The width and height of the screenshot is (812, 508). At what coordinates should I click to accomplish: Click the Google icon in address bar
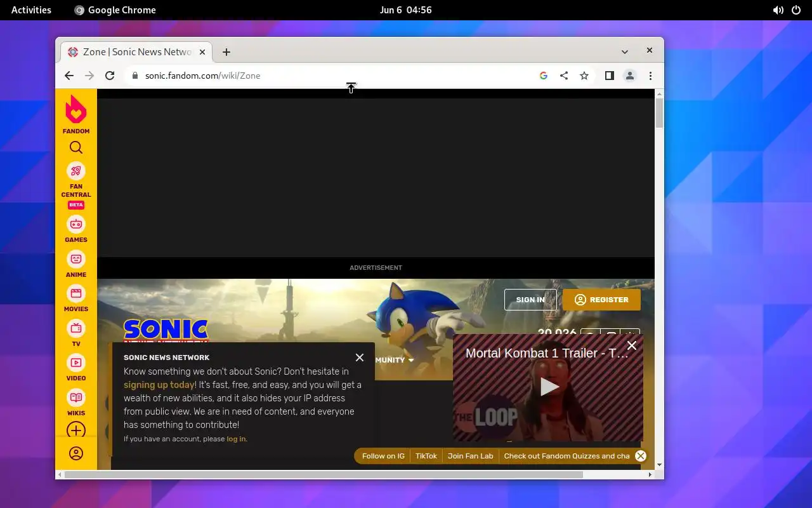pos(544,76)
